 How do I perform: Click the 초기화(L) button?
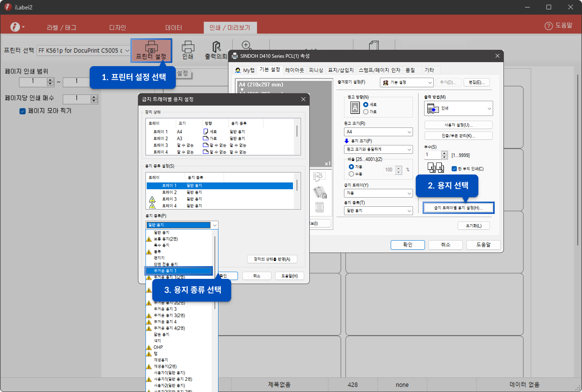tap(474, 226)
